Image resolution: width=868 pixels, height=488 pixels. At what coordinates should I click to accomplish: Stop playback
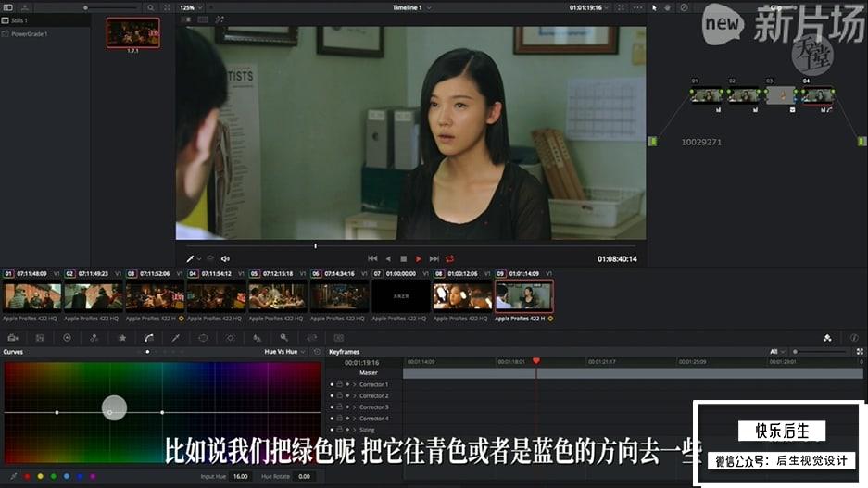click(404, 258)
